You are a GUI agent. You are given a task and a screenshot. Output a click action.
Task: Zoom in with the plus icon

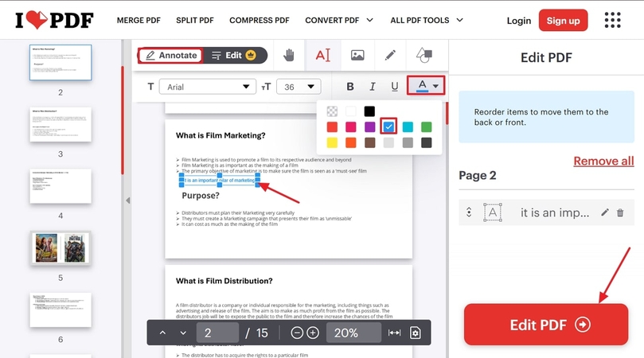(x=313, y=333)
